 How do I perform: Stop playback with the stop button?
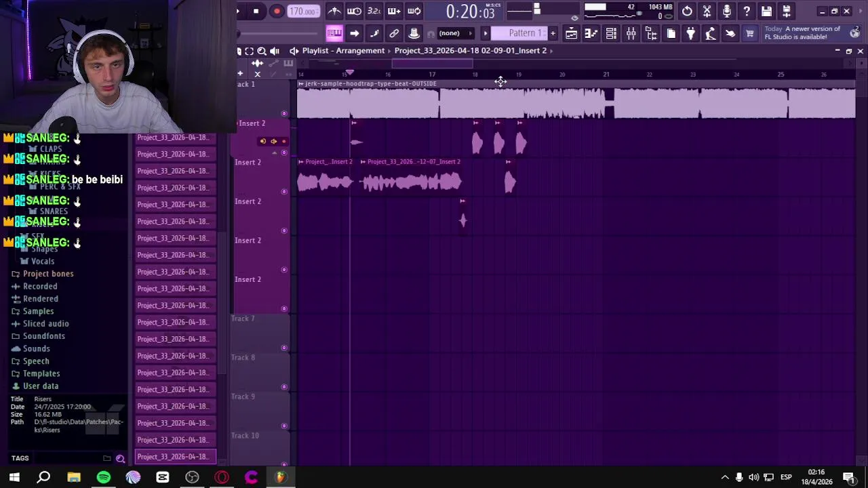pyautogui.click(x=256, y=11)
